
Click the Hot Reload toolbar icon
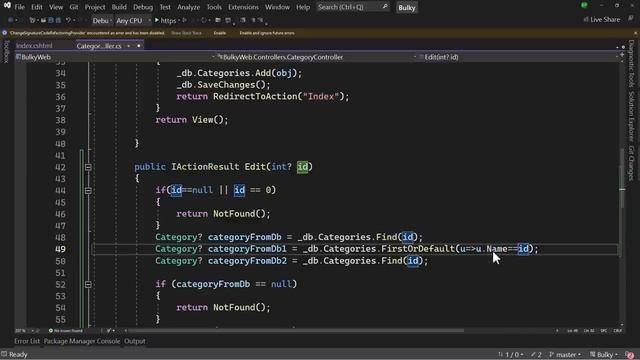(204, 20)
